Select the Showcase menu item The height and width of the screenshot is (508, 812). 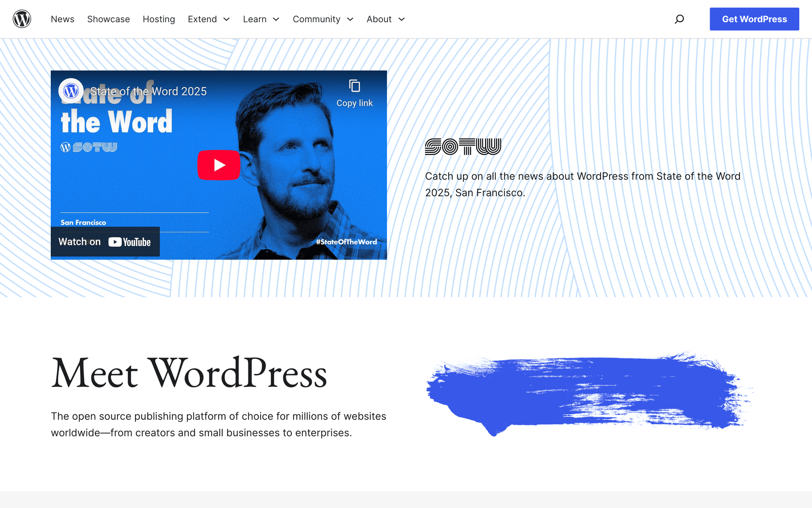click(108, 19)
